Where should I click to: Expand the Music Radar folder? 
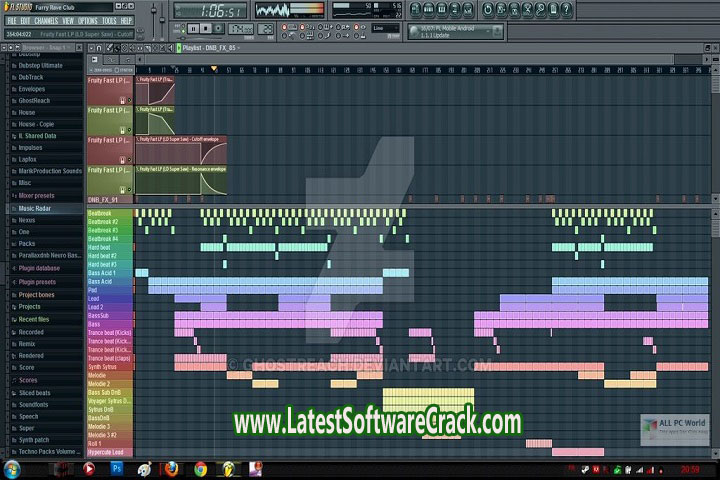34,209
